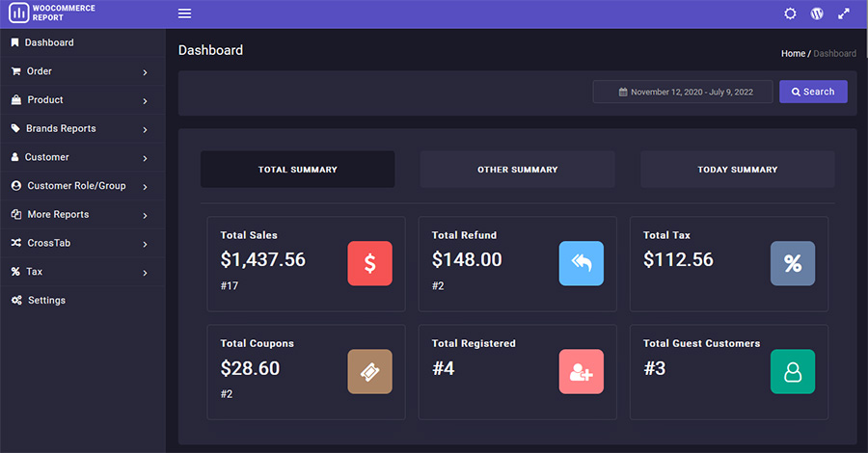
Task: Click the percent Total Tax card icon
Action: pos(793,263)
